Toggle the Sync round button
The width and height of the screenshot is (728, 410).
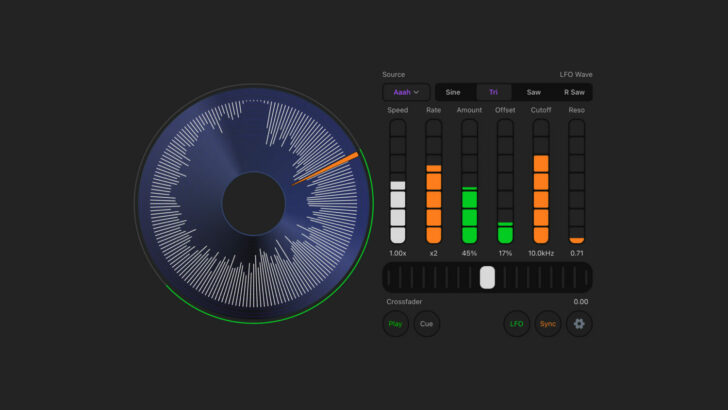click(548, 324)
